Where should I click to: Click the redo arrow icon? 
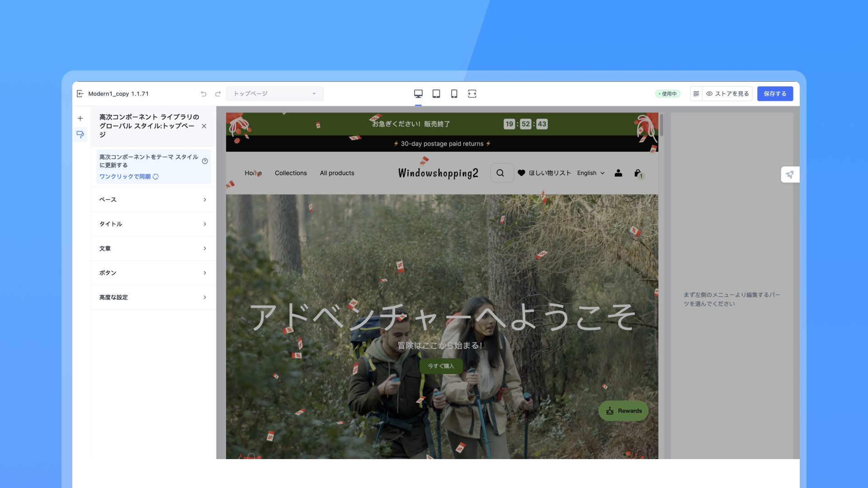(217, 94)
